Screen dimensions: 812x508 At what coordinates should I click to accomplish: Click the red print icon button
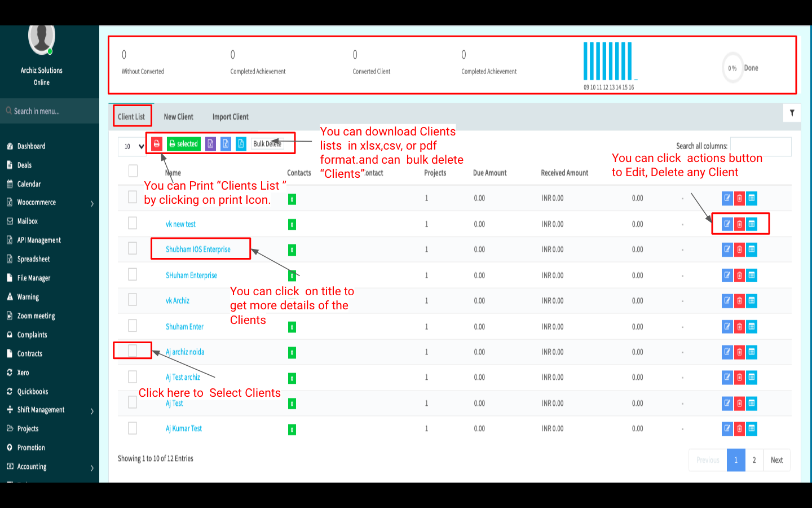point(157,144)
